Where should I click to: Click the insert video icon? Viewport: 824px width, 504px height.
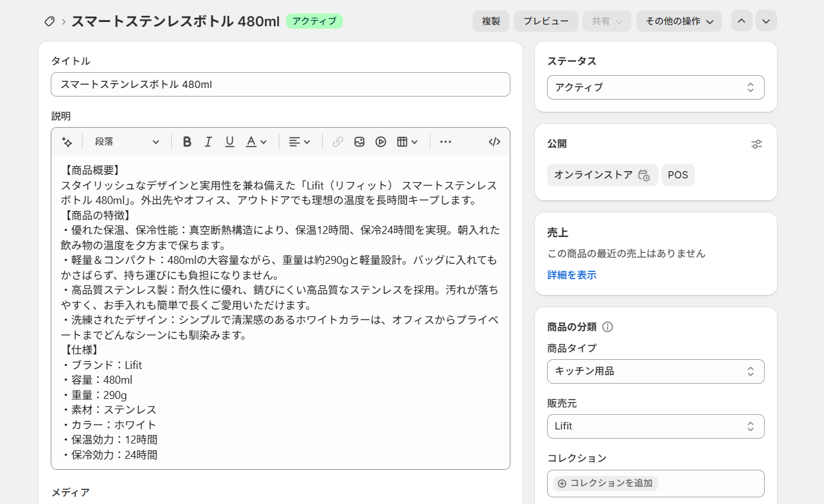(381, 142)
